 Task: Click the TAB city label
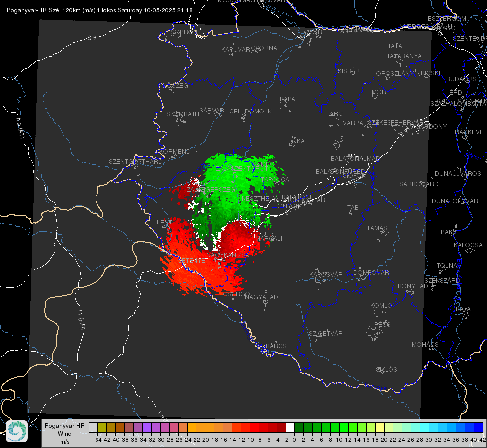(353, 208)
